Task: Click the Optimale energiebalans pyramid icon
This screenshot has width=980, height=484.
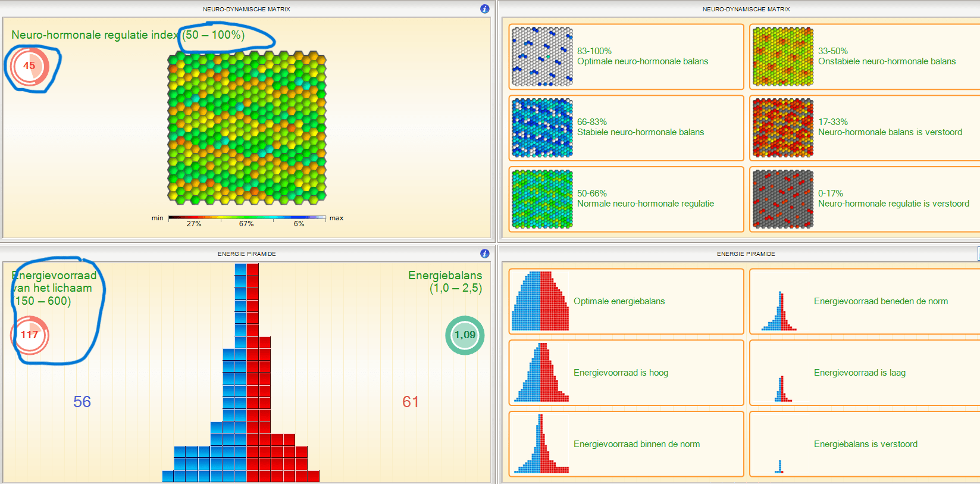Action: click(540, 301)
